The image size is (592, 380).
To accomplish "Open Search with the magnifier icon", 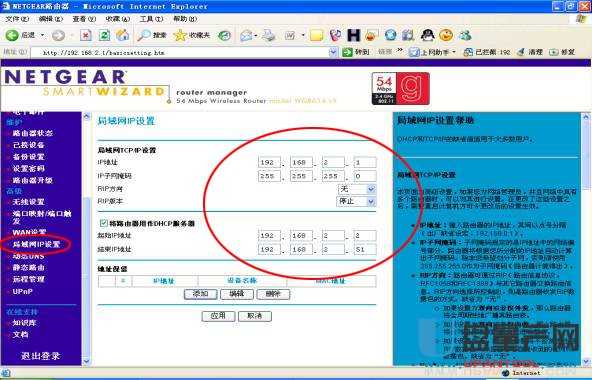I will 144,35.
